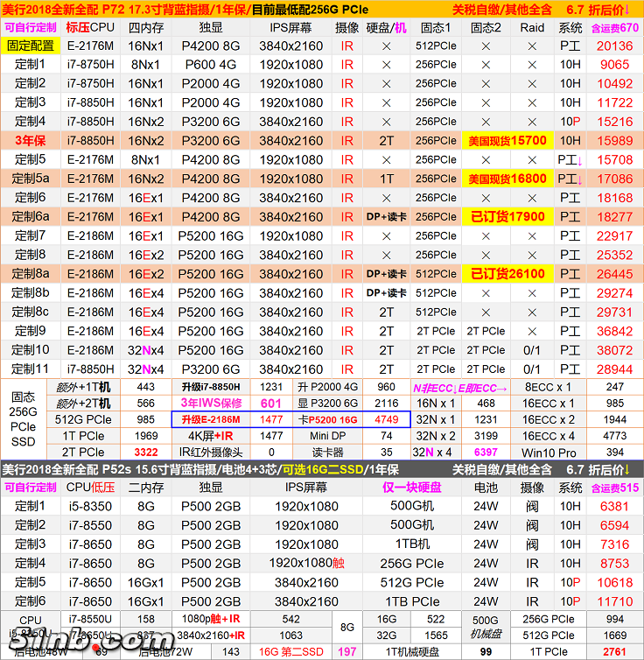The height and width of the screenshot is (660, 644).
Task: Click the 读卡器 option cell
Action: [x=328, y=453]
